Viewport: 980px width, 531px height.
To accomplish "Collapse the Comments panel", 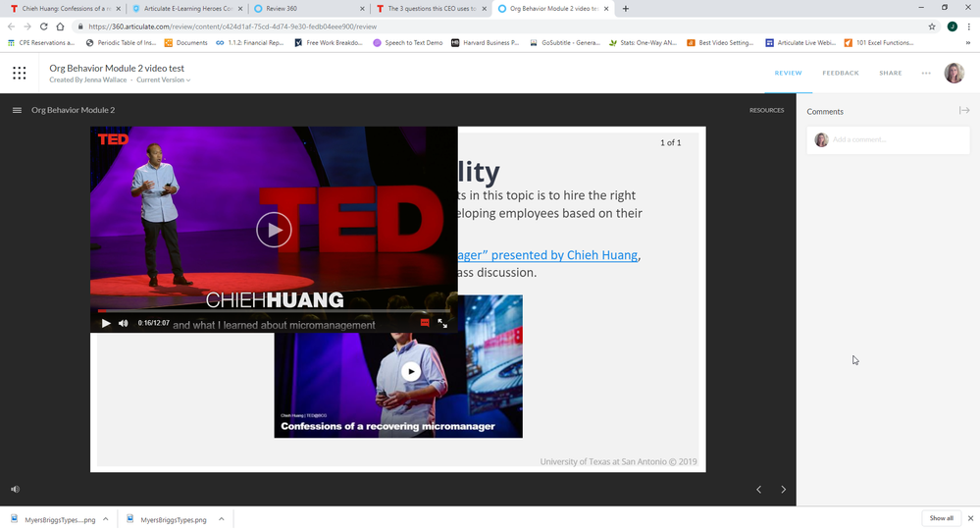I will 964,111.
